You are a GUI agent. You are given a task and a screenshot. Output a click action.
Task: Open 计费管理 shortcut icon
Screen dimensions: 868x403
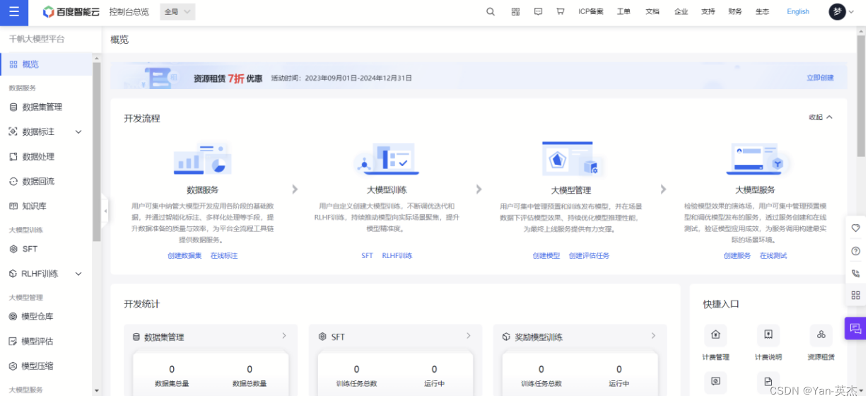click(715, 335)
